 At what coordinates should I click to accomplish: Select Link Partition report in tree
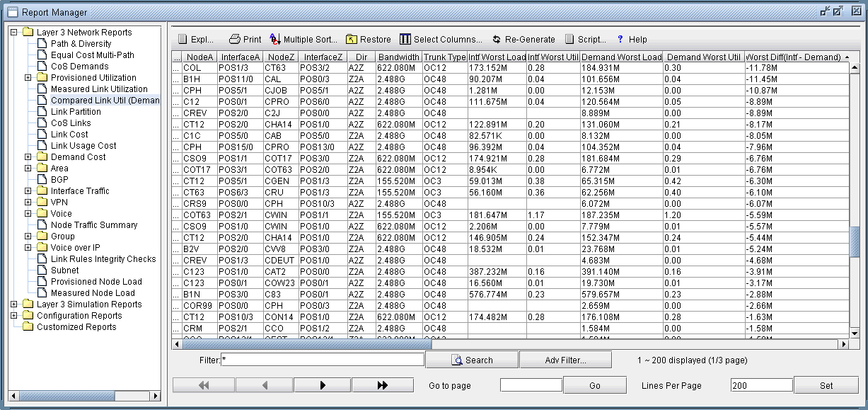pos(75,112)
